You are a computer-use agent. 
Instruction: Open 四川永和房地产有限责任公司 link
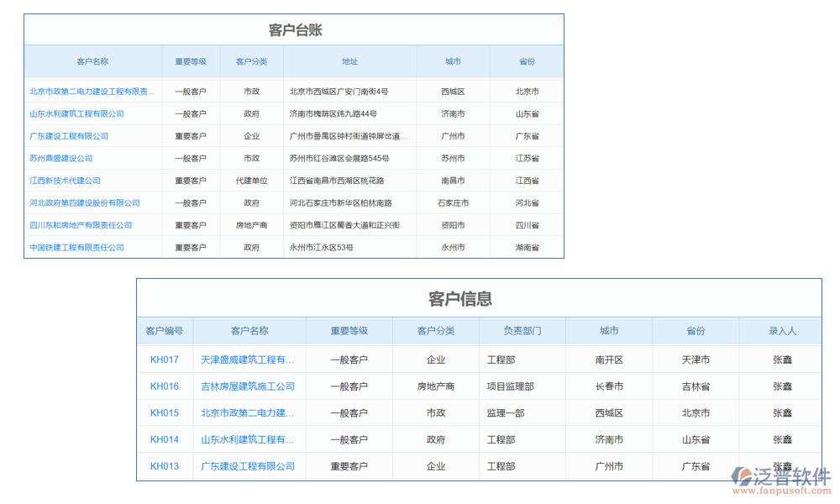click(x=77, y=224)
